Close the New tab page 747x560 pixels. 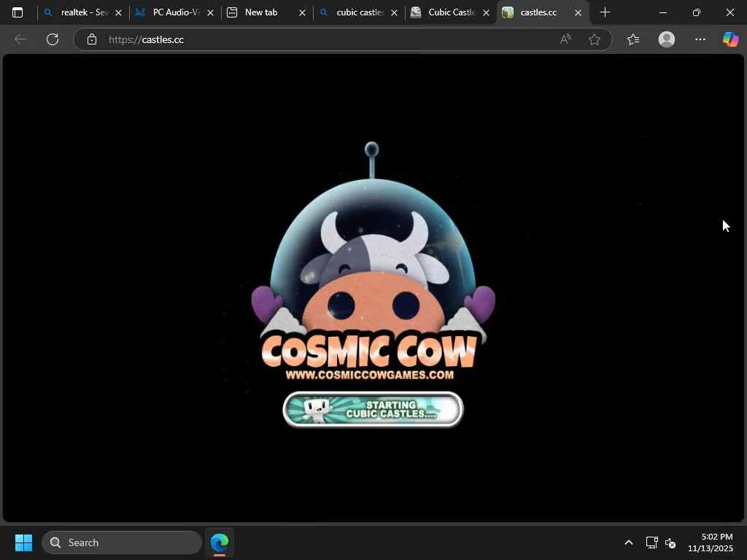[302, 13]
